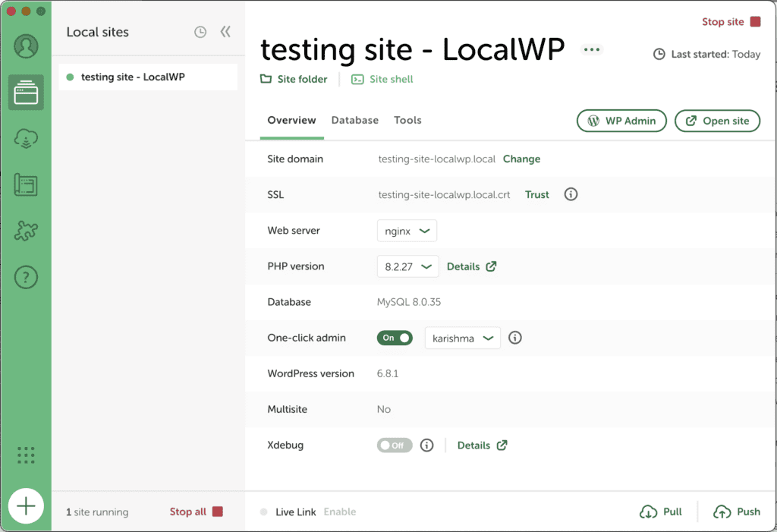Click the 1 site running status
Screen dimensions: 777x532
[97, 512]
